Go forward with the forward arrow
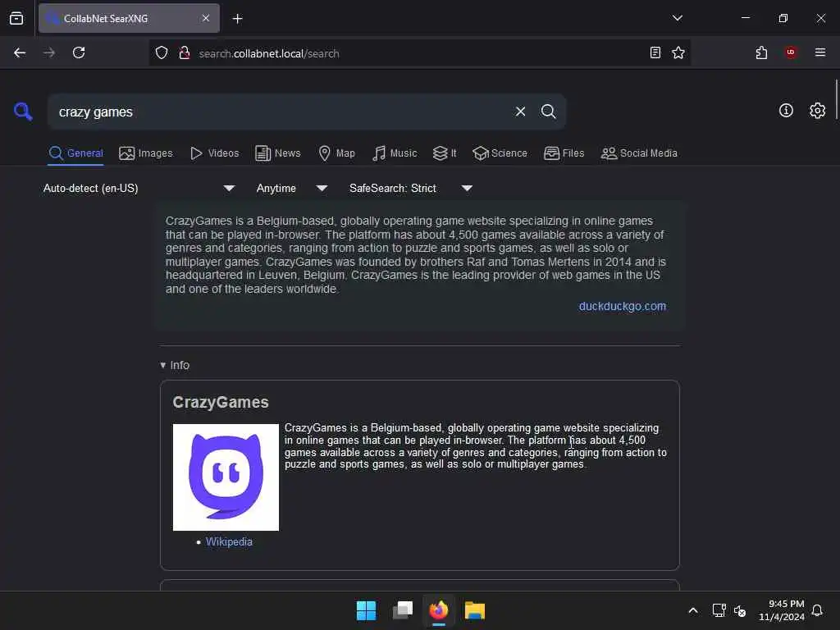Viewport: 840px width, 630px height. click(48, 52)
